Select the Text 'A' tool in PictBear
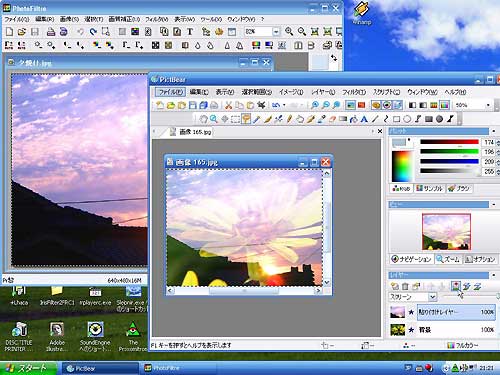 (x=364, y=119)
